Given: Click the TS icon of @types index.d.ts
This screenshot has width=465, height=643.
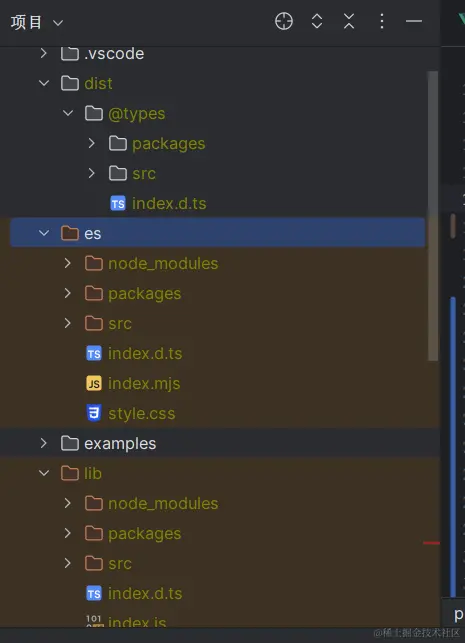Looking at the screenshot, I should (x=118, y=203).
